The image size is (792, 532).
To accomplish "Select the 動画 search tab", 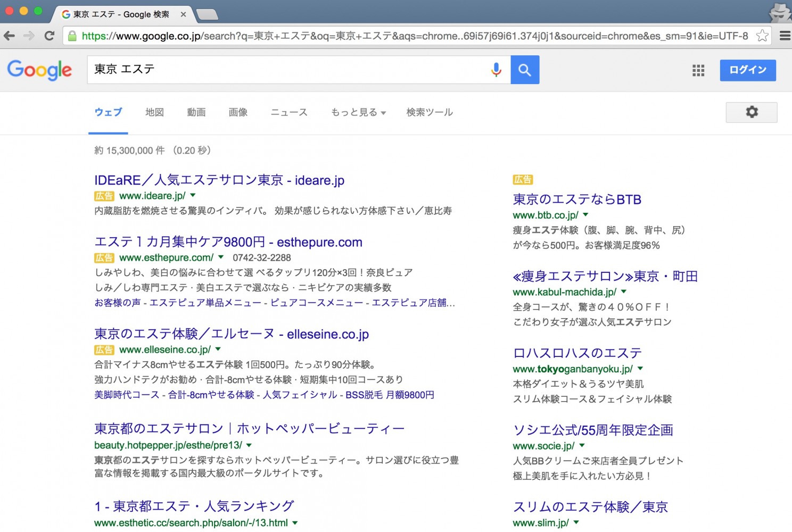I will click(196, 112).
